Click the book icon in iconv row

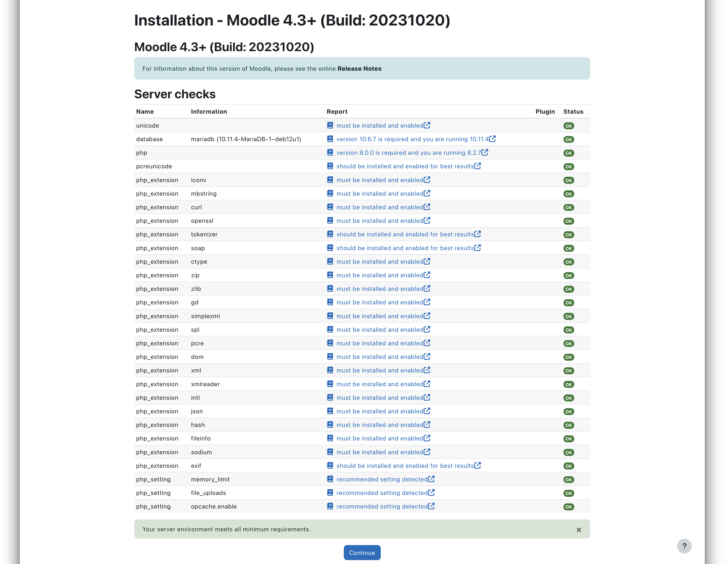330,180
